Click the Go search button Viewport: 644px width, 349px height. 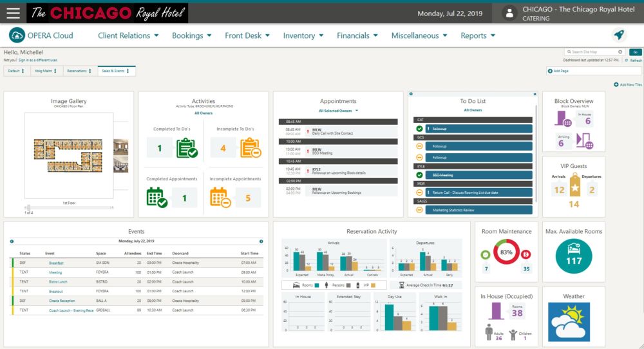coord(636,52)
